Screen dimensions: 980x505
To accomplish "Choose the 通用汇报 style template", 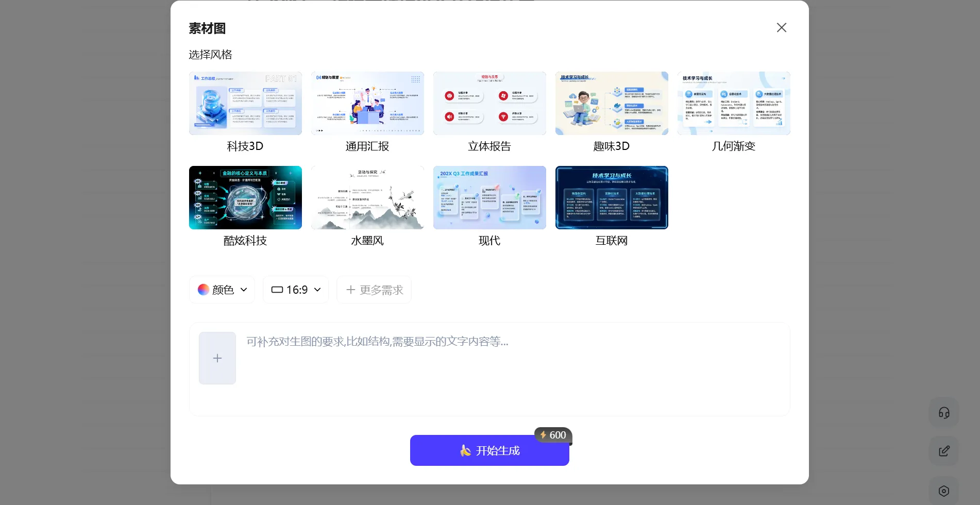I will click(x=367, y=104).
